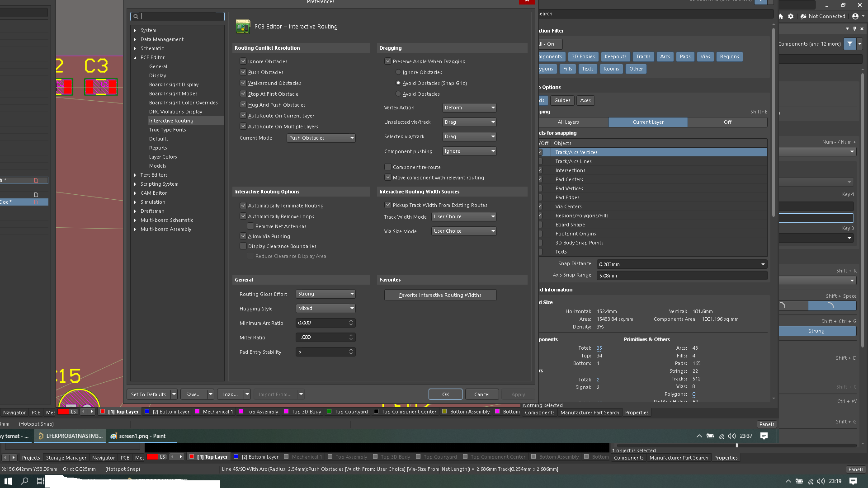Open the Track Width Mode dropdown

(x=464, y=216)
